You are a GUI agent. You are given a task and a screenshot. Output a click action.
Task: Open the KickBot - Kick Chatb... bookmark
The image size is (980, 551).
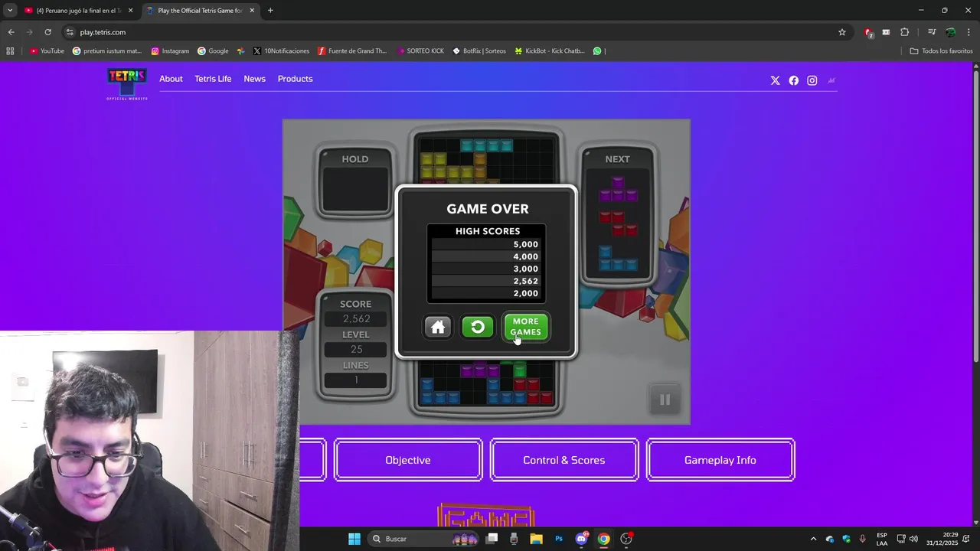pyautogui.click(x=550, y=51)
